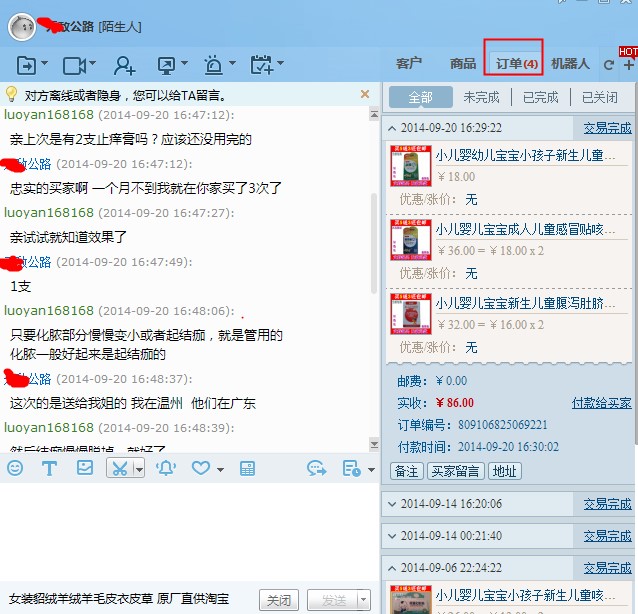Click the 买家留言 button

pyautogui.click(x=455, y=471)
